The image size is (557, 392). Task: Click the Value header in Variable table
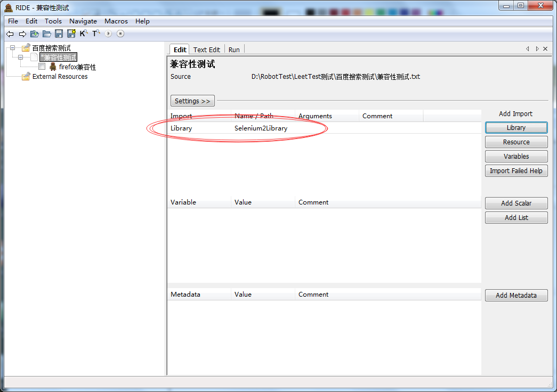[263, 202]
